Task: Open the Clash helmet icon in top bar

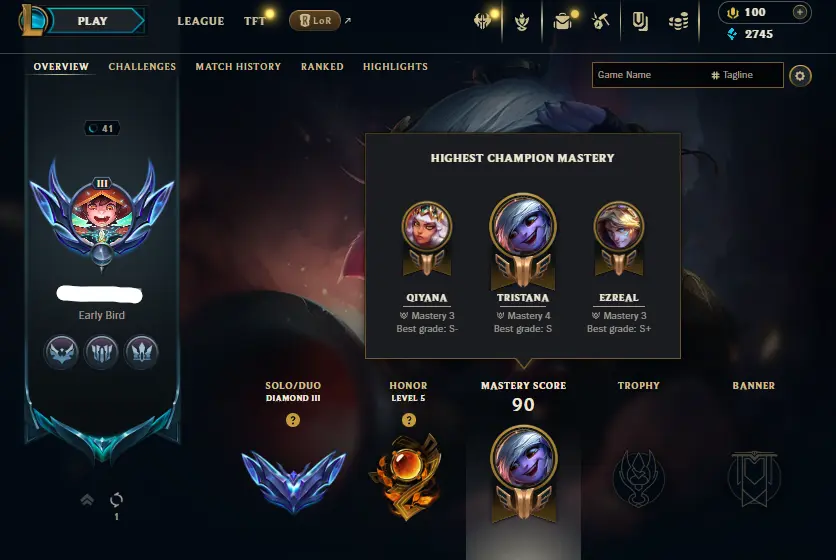Action: (x=482, y=21)
